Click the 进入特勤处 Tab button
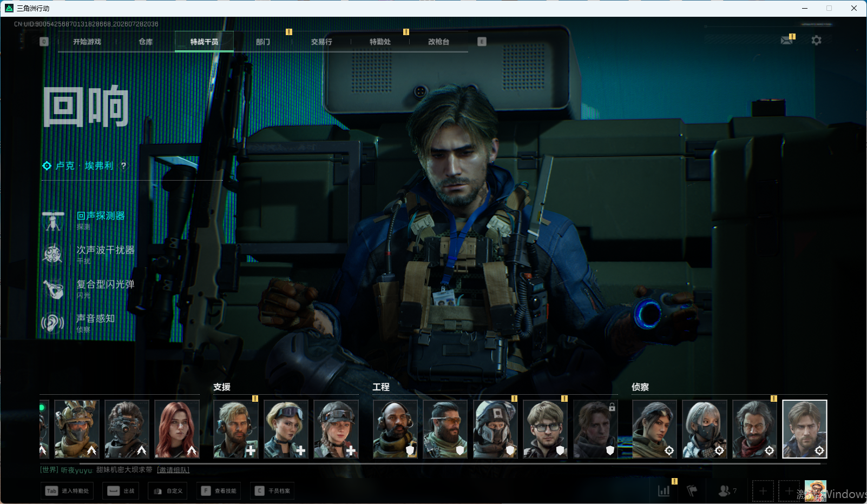Screen dimensions: 867x504 (67, 491)
